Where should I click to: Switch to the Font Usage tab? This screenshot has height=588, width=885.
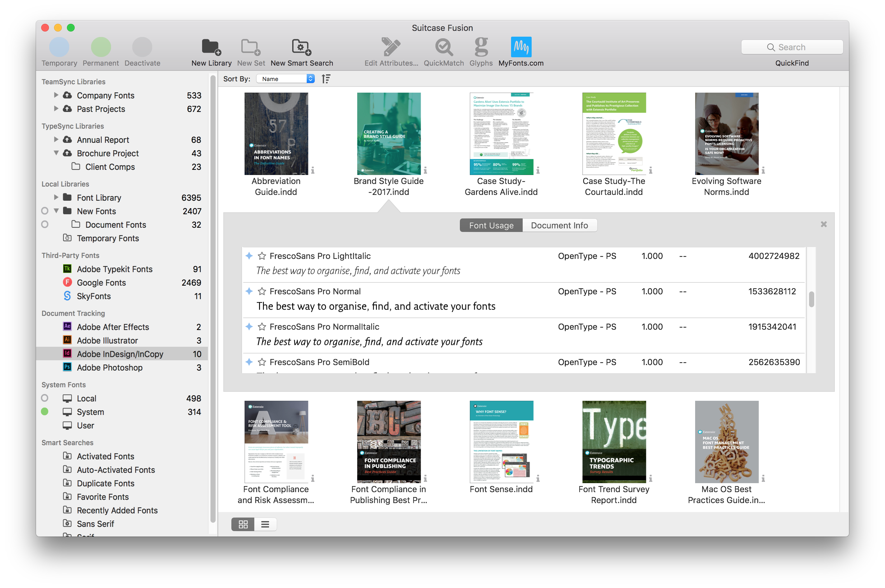(x=491, y=226)
